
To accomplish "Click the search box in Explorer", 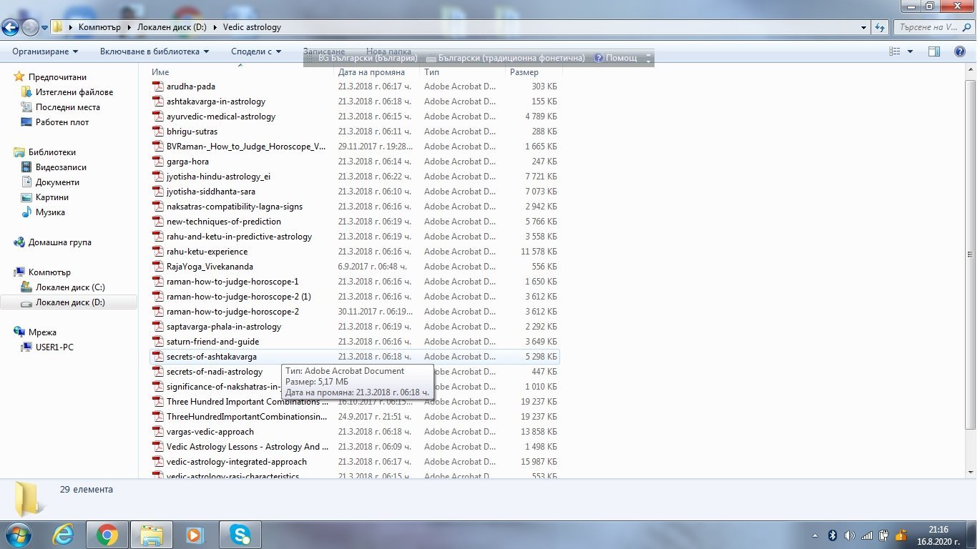I will (930, 27).
